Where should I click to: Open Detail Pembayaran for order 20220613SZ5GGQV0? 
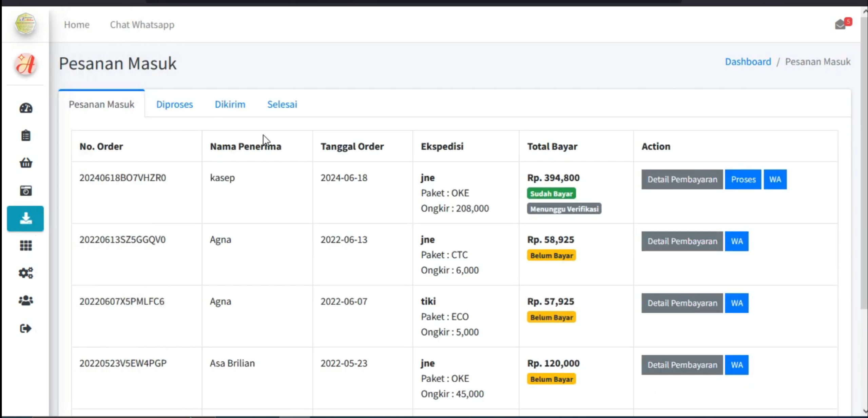click(x=682, y=241)
